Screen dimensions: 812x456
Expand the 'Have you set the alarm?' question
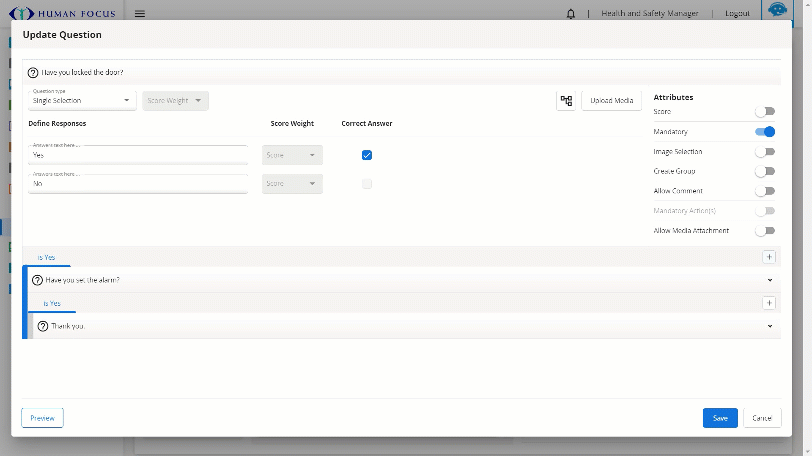(x=769, y=280)
